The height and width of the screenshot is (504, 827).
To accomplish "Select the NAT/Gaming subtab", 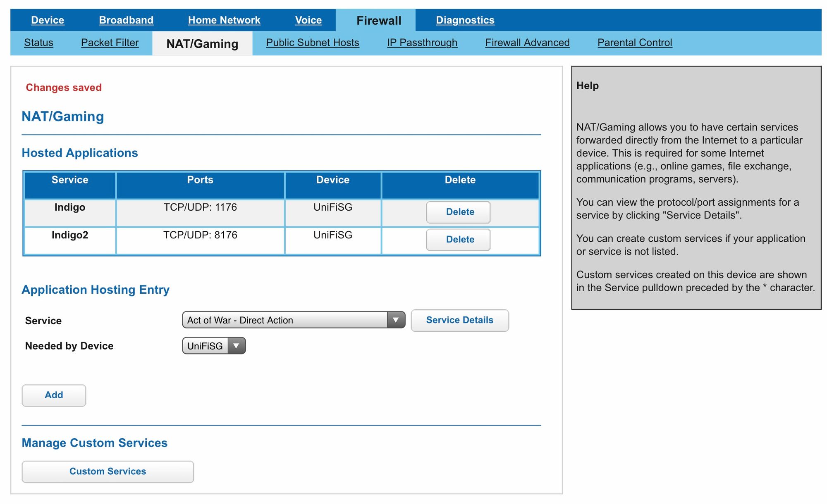I will [x=202, y=44].
